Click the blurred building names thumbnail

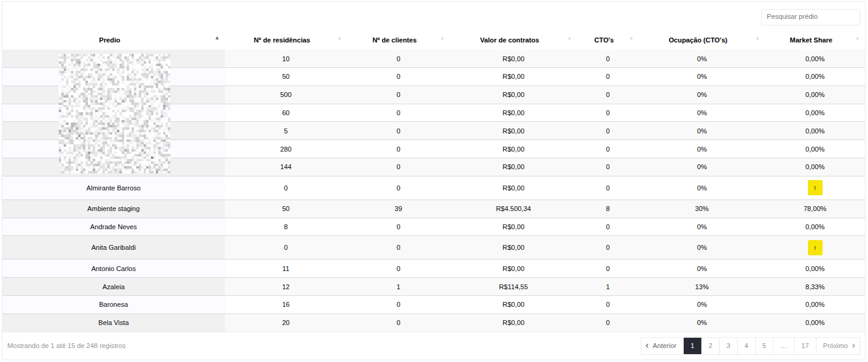(x=115, y=113)
